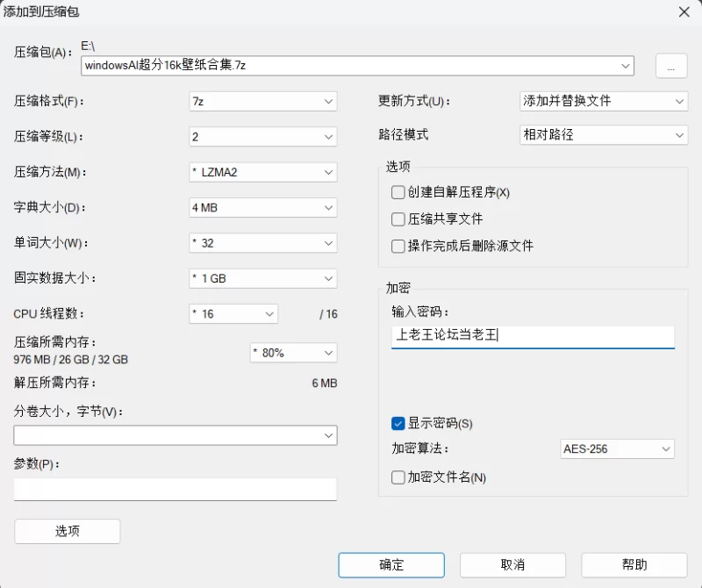Open the compression format 7z dropdown
This screenshot has width=702, height=588.
pyautogui.click(x=262, y=101)
